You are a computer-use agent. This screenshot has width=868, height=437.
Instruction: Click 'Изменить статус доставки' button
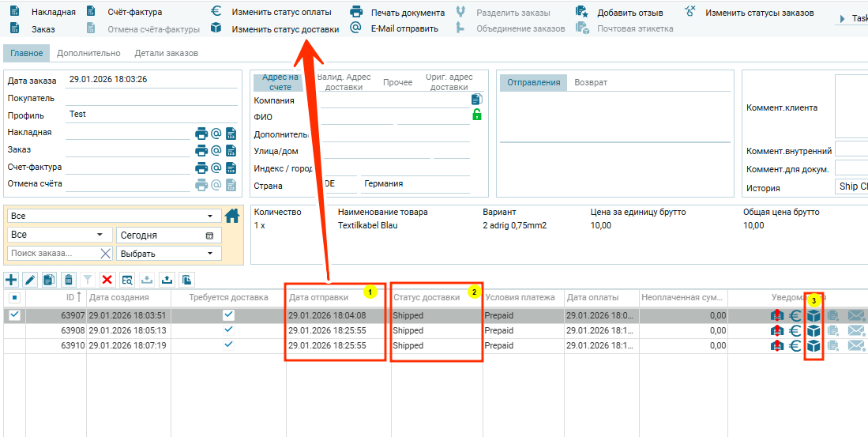coord(285,28)
